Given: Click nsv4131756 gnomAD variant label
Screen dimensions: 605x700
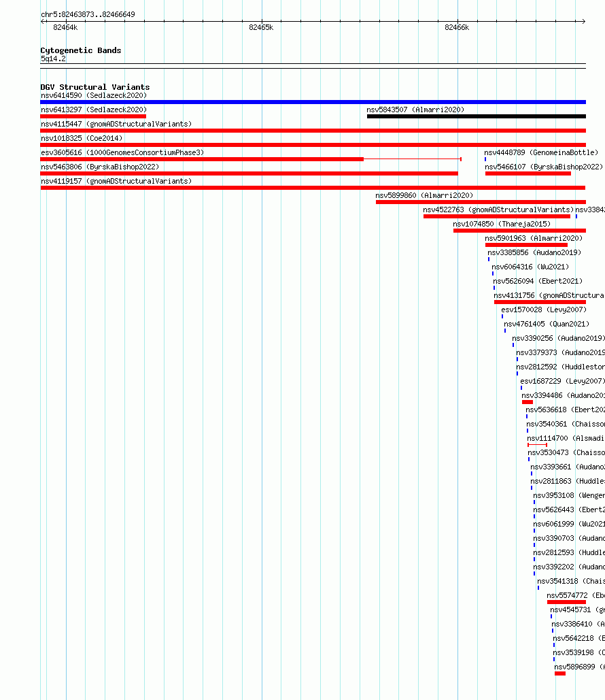Looking at the screenshot, I should pyautogui.click(x=549, y=295).
